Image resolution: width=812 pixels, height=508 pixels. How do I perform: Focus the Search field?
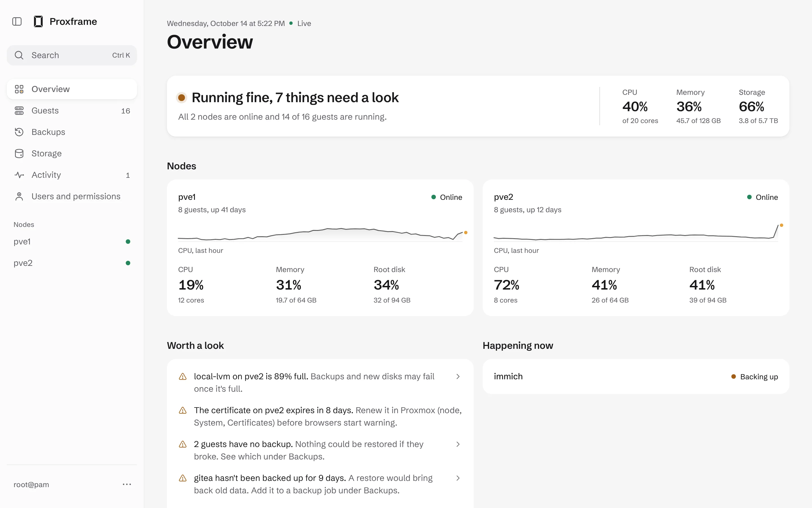72,55
